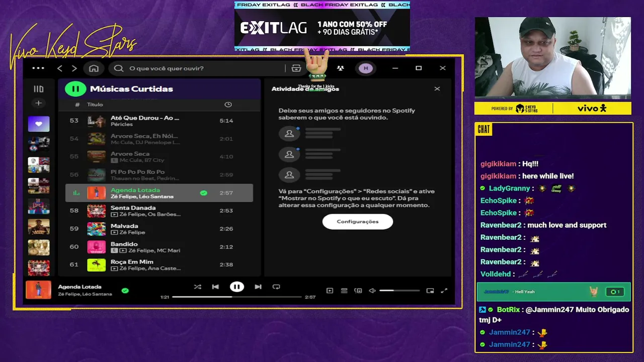Click the 'O que você quer ouvir?' search field

click(x=201, y=68)
